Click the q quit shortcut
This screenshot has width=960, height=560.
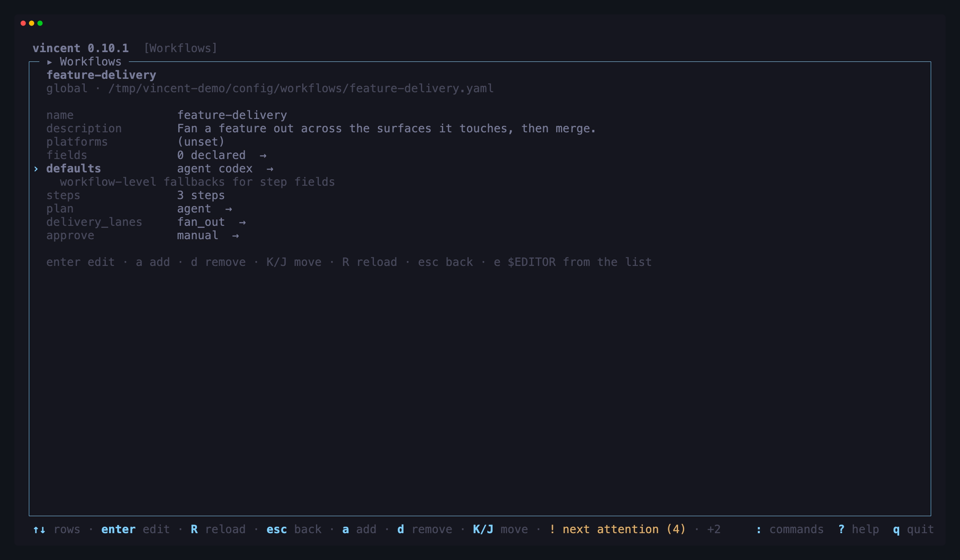pos(914,530)
